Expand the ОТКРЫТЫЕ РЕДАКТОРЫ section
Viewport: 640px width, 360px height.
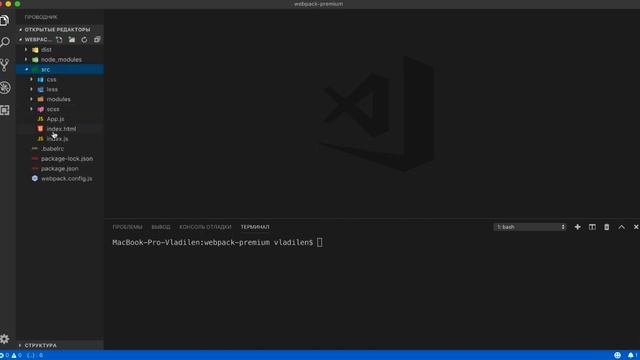point(60,29)
